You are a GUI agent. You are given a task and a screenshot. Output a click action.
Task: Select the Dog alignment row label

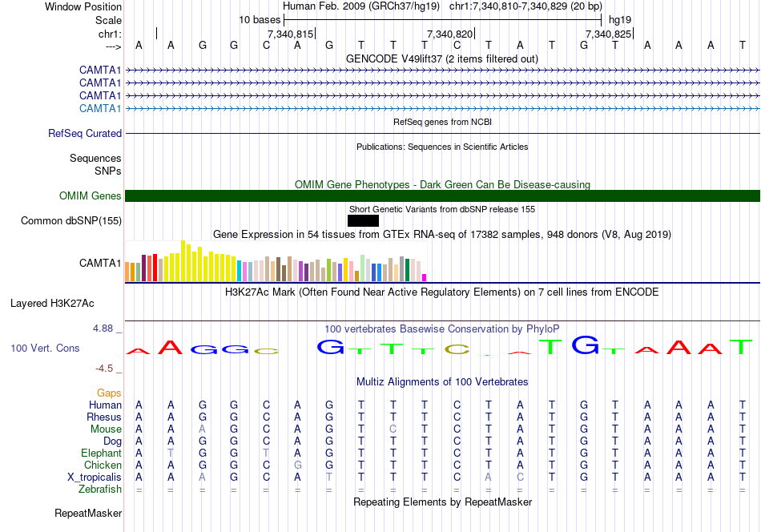pyautogui.click(x=113, y=441)
